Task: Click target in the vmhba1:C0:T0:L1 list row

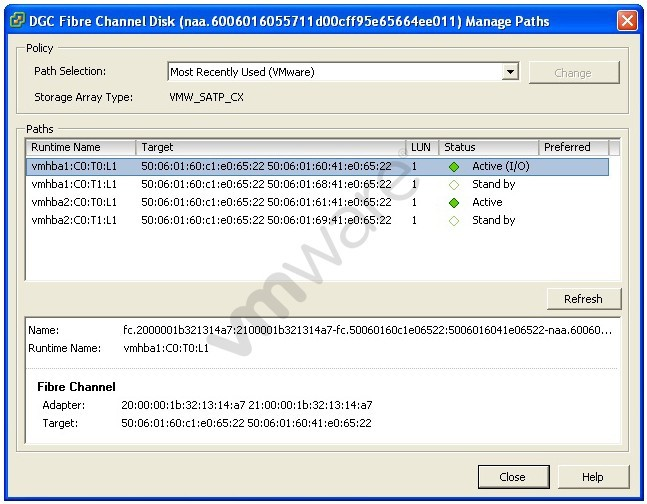Action: coord(266,166)
